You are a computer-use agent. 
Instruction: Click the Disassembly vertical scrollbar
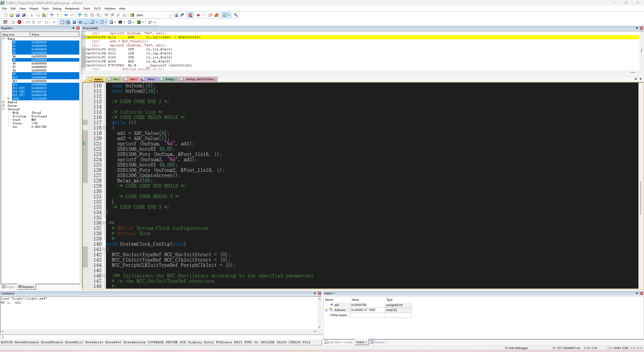[x=641, y=51]
